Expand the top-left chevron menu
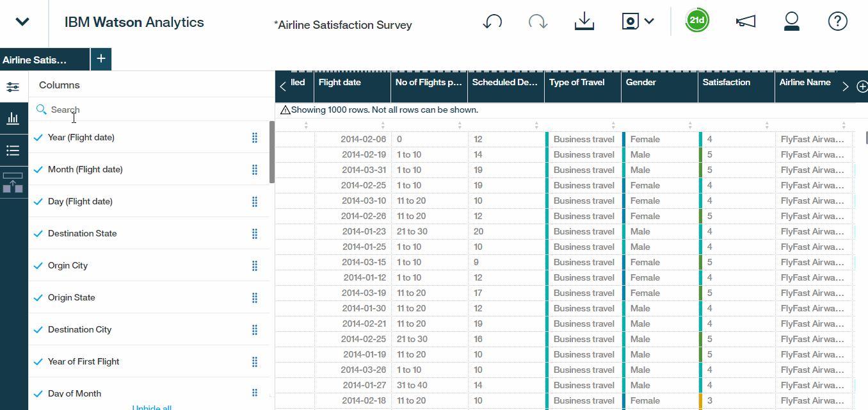The height and width of the screenshot is (410, 868). point(22,22)
